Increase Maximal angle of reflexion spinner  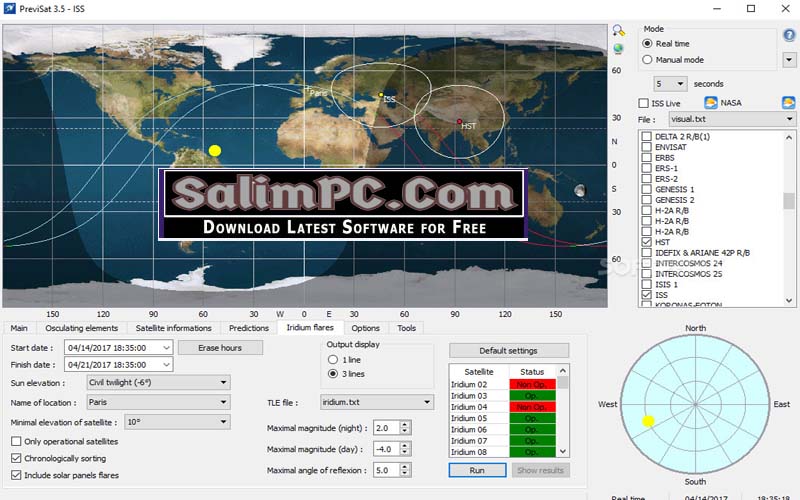point(405,467)
